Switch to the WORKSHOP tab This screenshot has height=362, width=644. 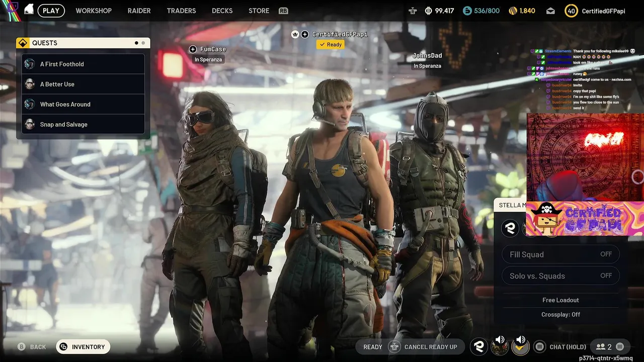(94, 11)
